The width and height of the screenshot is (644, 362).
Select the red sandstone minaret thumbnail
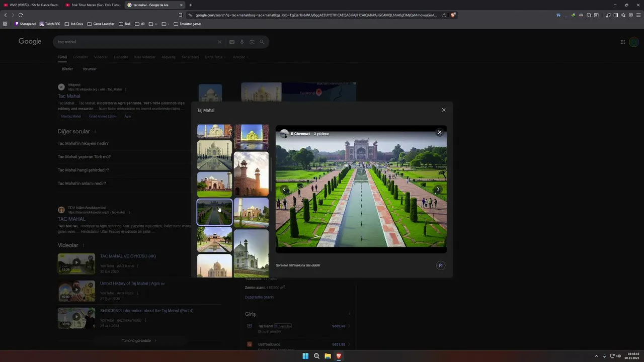point(251,174)
